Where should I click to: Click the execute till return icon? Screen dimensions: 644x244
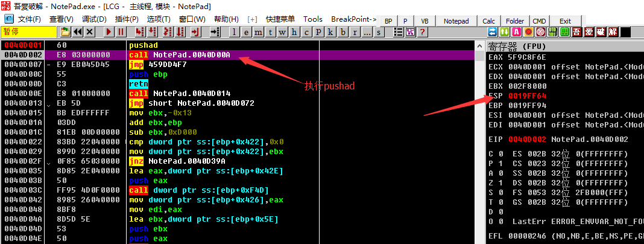pos(196,31)
